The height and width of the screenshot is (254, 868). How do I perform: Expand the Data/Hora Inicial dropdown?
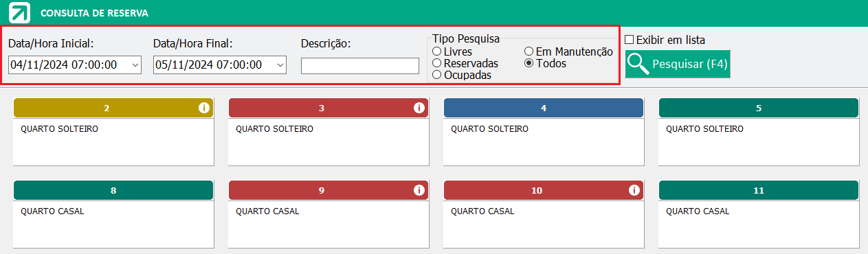135,65
